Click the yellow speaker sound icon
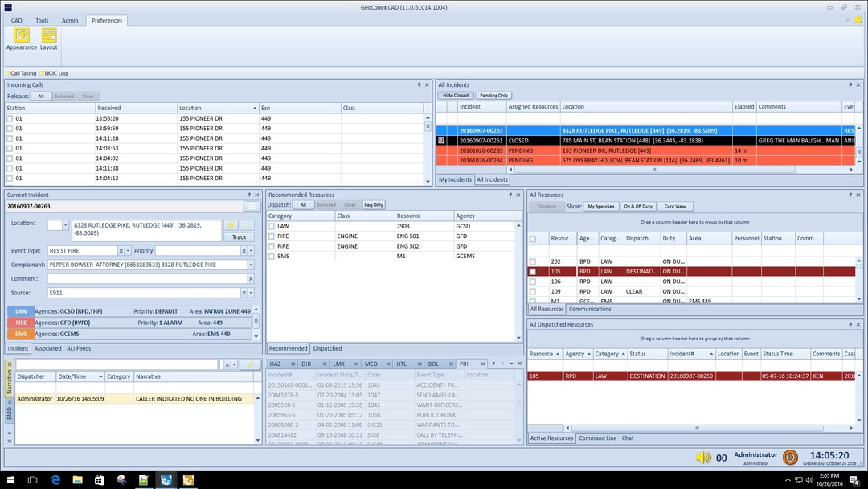Viewport: 868px width, 489px height. coord(703,458)
